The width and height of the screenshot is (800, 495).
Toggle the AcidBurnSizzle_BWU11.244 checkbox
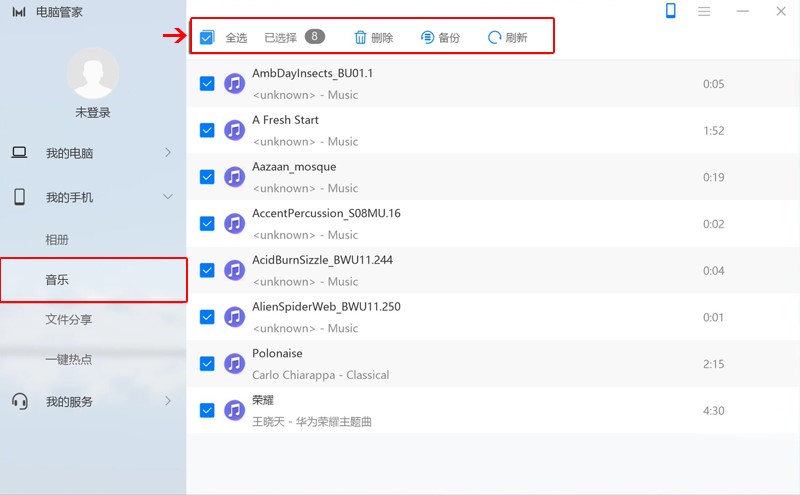[x=207, y=270]
